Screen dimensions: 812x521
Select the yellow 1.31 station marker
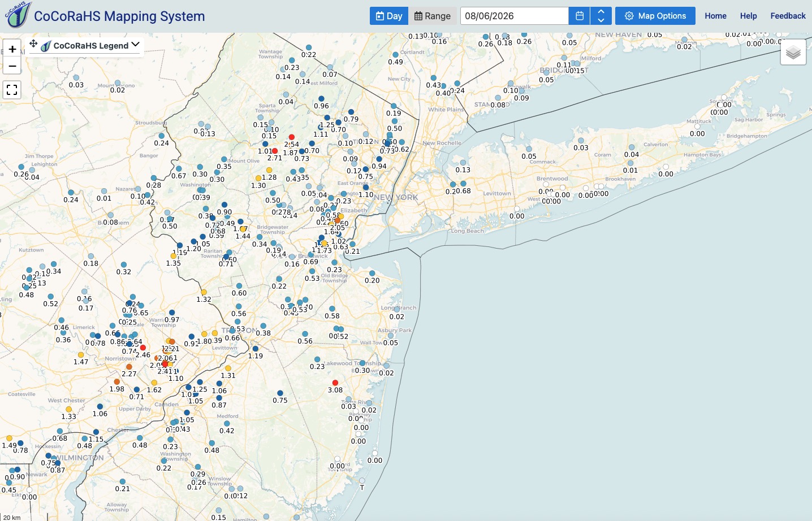click(x=228, y=368)
